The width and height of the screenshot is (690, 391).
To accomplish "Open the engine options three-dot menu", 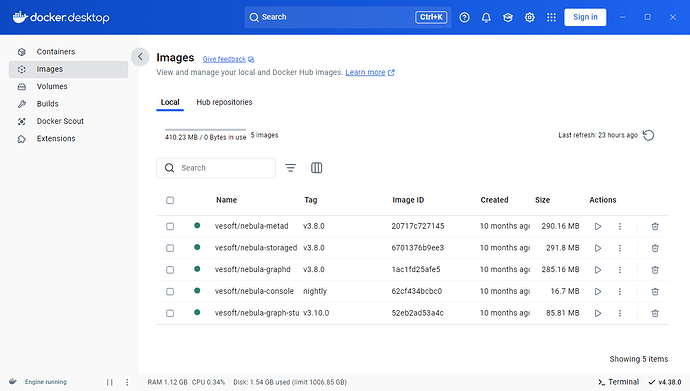I will tap(127, 382).
